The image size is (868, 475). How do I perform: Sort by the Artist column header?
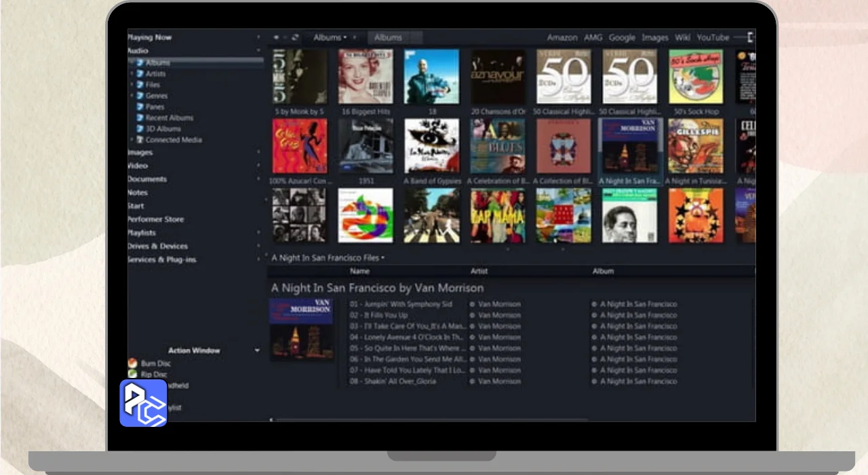pos(479,271)
